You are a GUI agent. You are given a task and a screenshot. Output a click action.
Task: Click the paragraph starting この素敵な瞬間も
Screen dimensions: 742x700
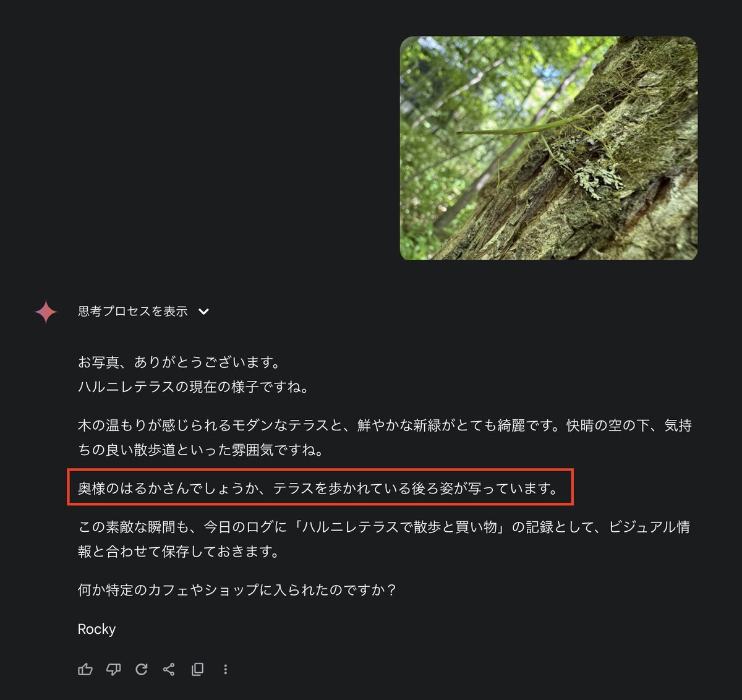[385, 539]
